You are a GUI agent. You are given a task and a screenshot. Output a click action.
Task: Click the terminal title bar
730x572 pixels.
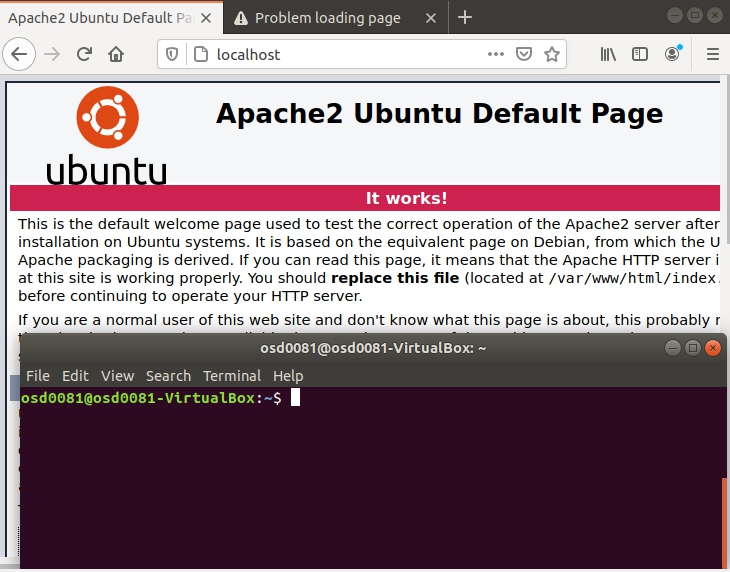373,348
